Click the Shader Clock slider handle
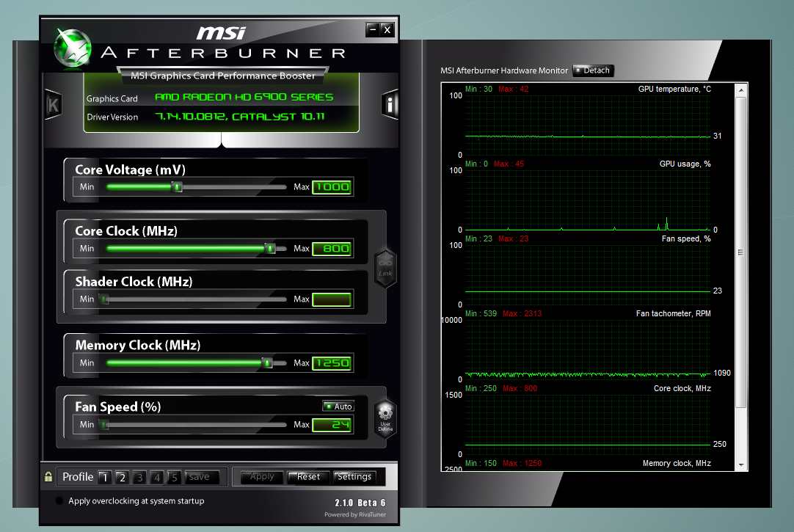Screen dimensions: 794x532 pos(104,299)
